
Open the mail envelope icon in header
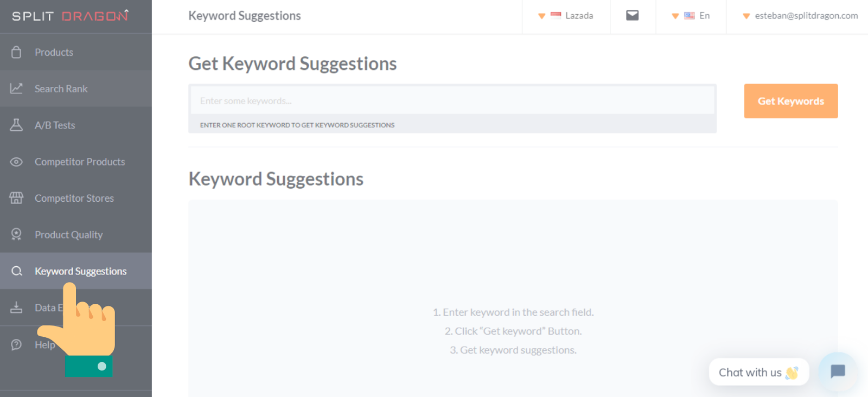coord(632,16)
